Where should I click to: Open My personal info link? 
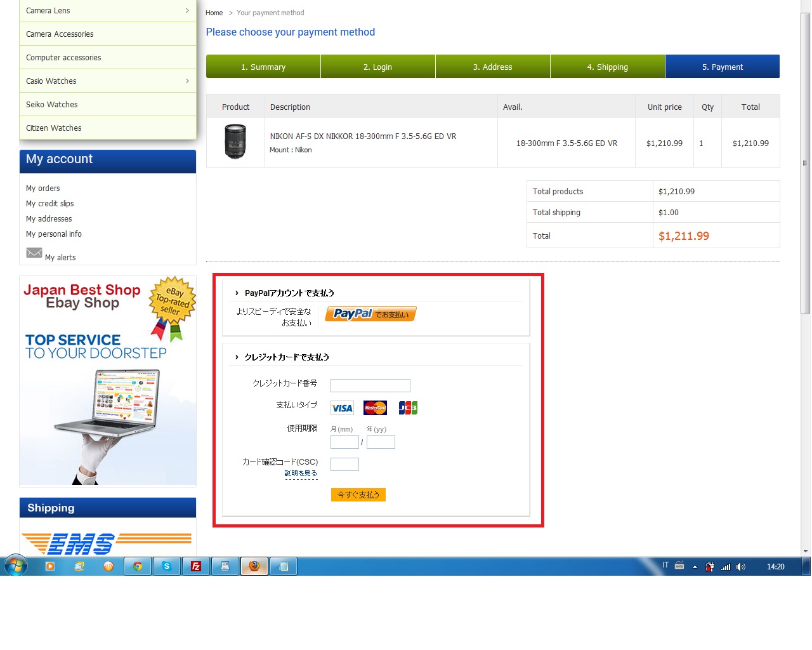click(x=54, y=234)
